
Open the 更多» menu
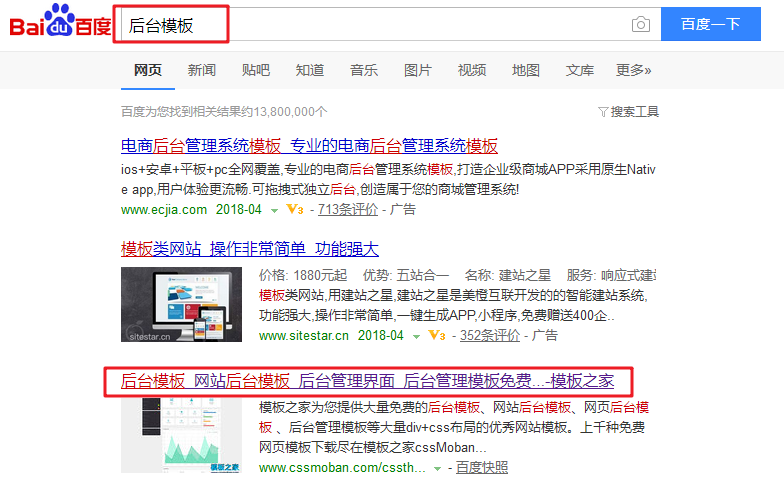tap(634, 70)
